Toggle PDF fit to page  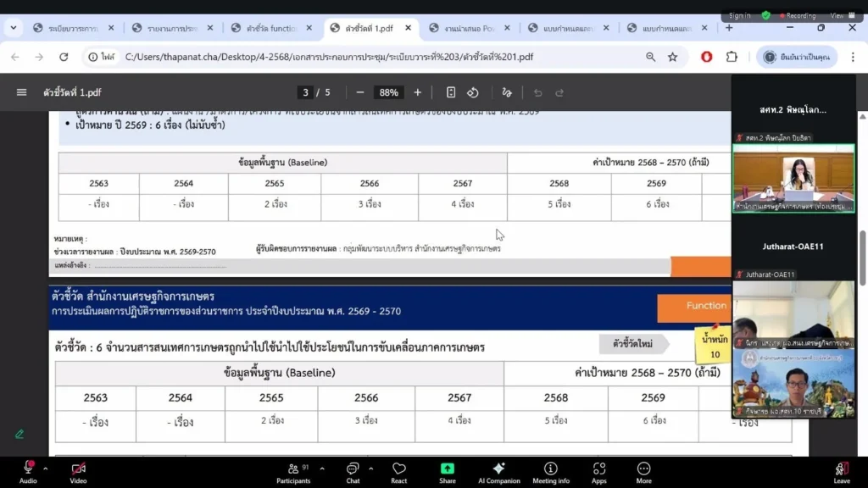(451, 92)
